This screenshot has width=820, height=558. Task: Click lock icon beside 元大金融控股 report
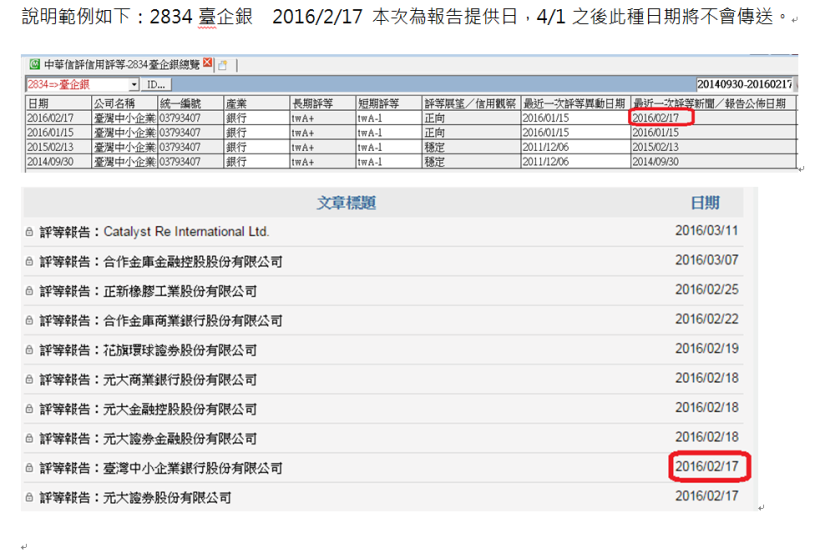coord(29,409)
